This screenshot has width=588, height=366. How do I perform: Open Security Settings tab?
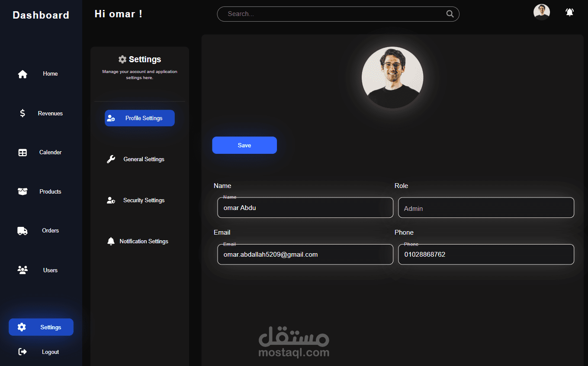coord(140,200)
